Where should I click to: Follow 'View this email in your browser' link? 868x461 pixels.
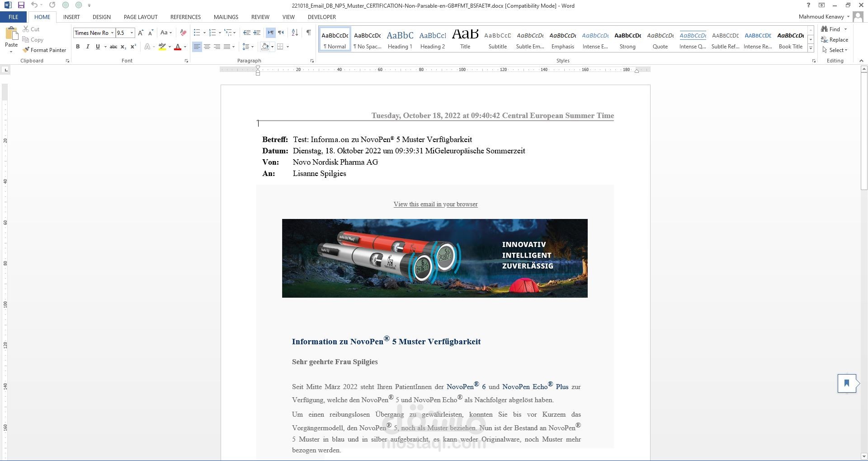[435, 204]
